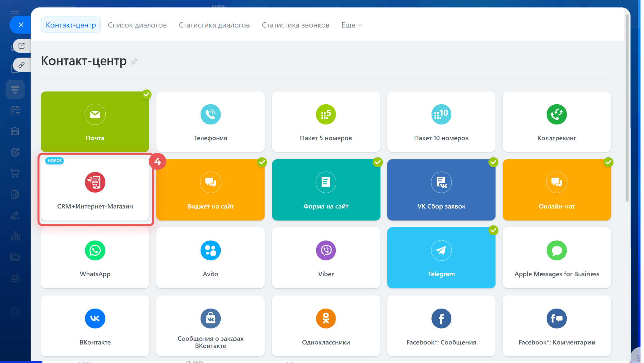Click the Коллтрекинг phone icon
Image resolution: width=644 pixels, height=363 pixels.
tap(556, 115)
